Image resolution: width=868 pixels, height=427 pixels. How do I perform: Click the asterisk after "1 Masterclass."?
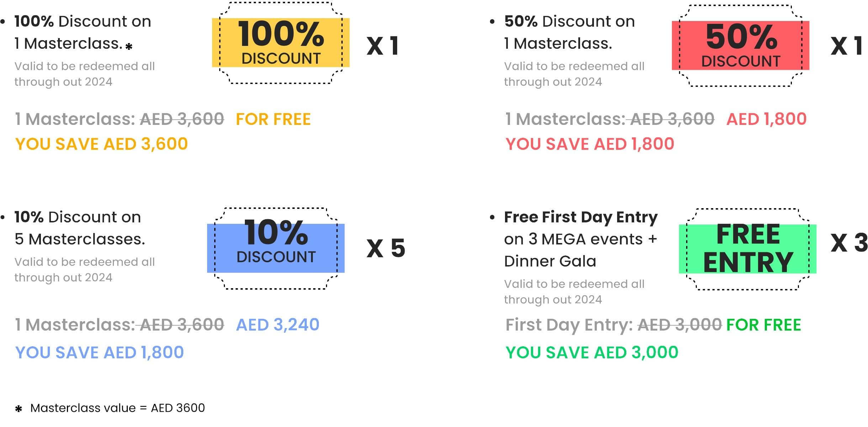click(129, 46)
